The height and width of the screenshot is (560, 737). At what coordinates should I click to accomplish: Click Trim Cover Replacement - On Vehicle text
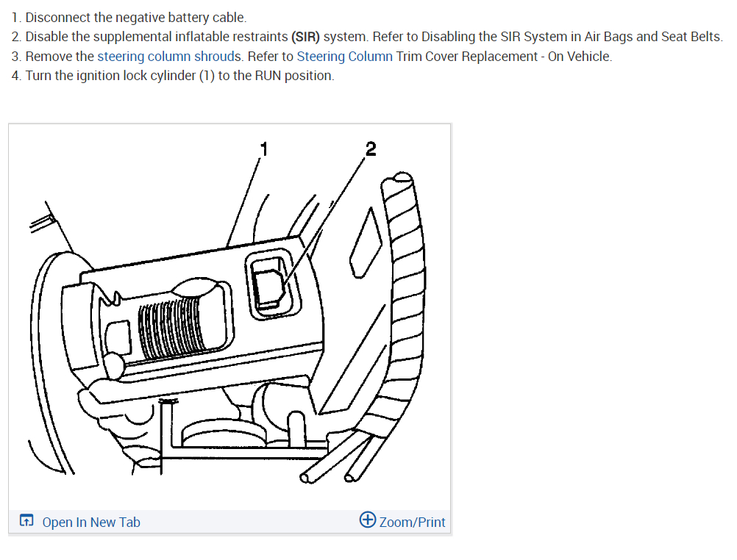pos(504,57)
